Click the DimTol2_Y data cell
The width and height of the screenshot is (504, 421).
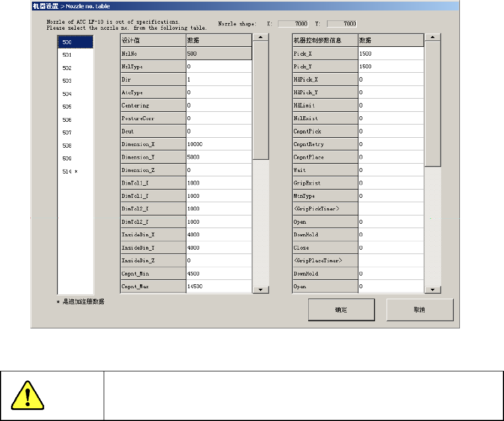[x=219, y=222]
